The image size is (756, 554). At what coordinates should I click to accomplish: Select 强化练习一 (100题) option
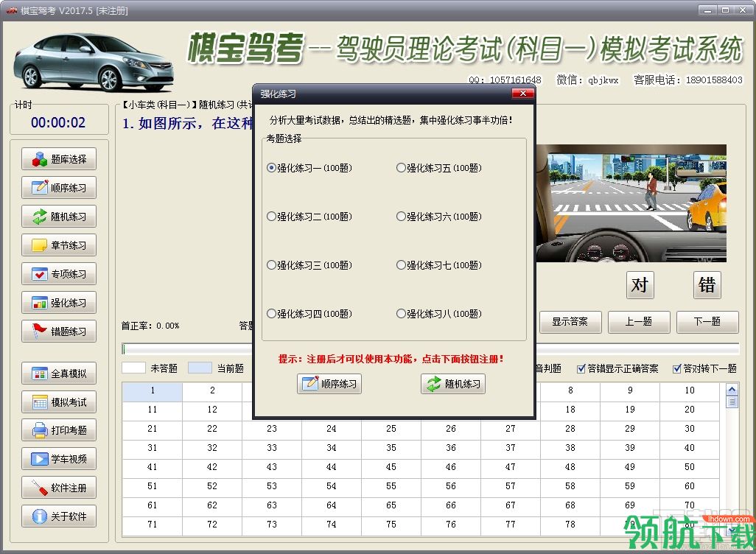point(309,168)
